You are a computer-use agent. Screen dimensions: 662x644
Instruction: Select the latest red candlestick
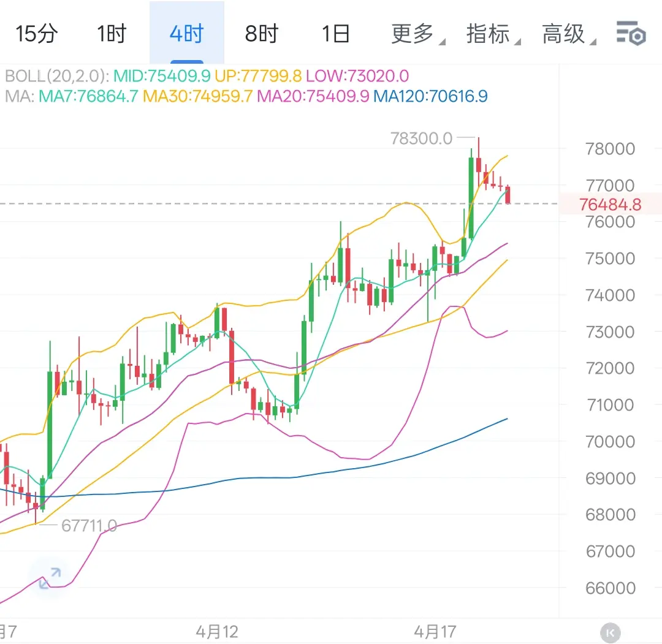click(508, 195)
